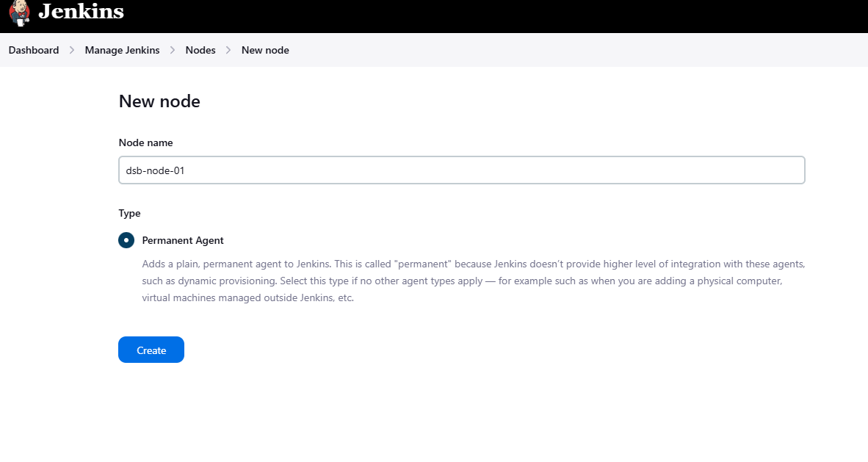Click the dsb-node-01 text in the field
The image size is (868, 462).
pos(155,170)
